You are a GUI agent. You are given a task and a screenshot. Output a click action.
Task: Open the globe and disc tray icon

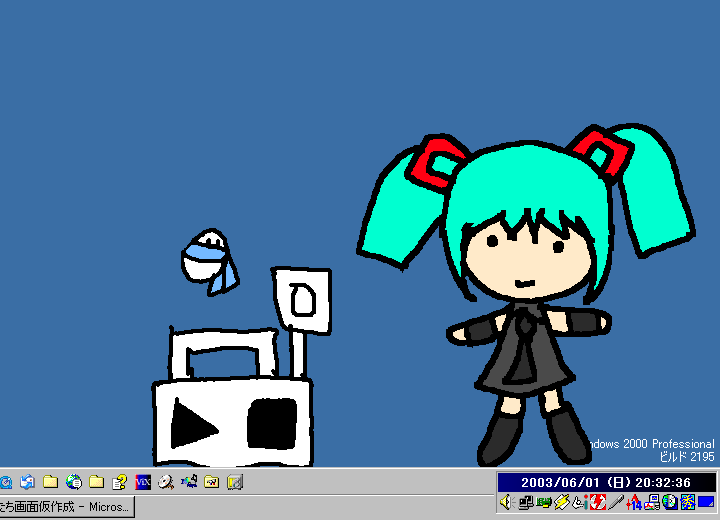click(x=669, y=502)
